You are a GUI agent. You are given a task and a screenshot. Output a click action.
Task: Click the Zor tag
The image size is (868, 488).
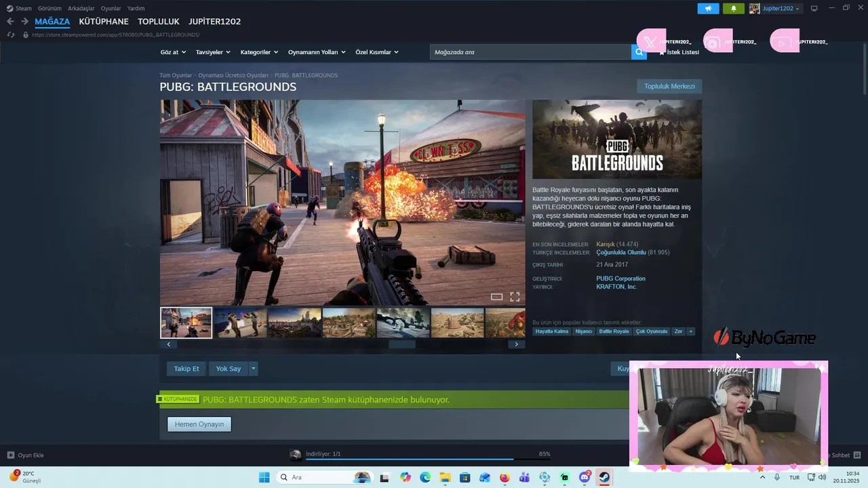pyautogui.click(x=678, y=331)
